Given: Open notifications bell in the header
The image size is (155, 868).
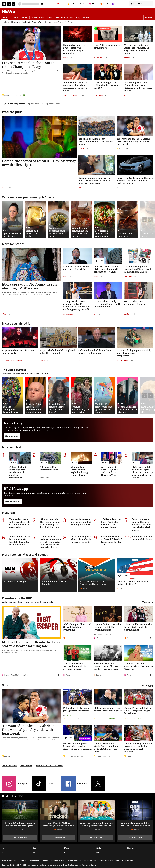Looking at the screenshot, I should (x=42, y=4).
